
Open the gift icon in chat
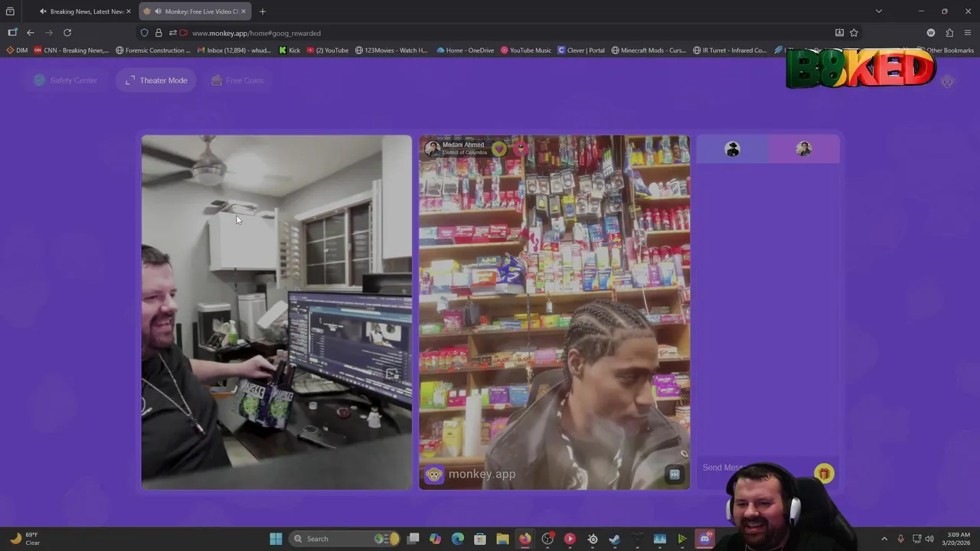(x=824, y=474)
